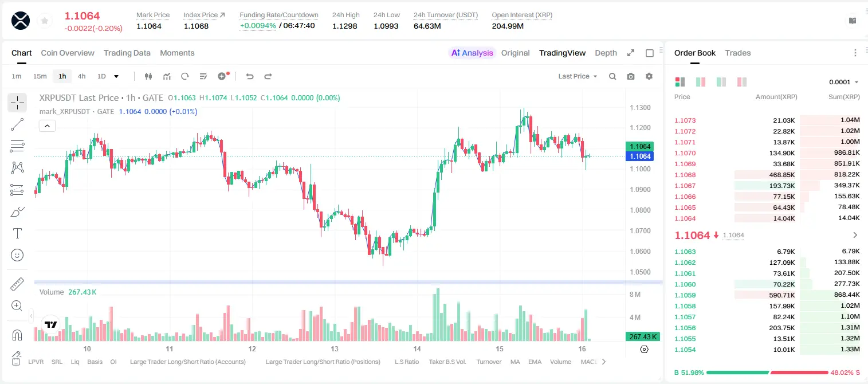868x384 pixels.
Task: Open the Last Price dropdown
Action: [x=578, y=76]
